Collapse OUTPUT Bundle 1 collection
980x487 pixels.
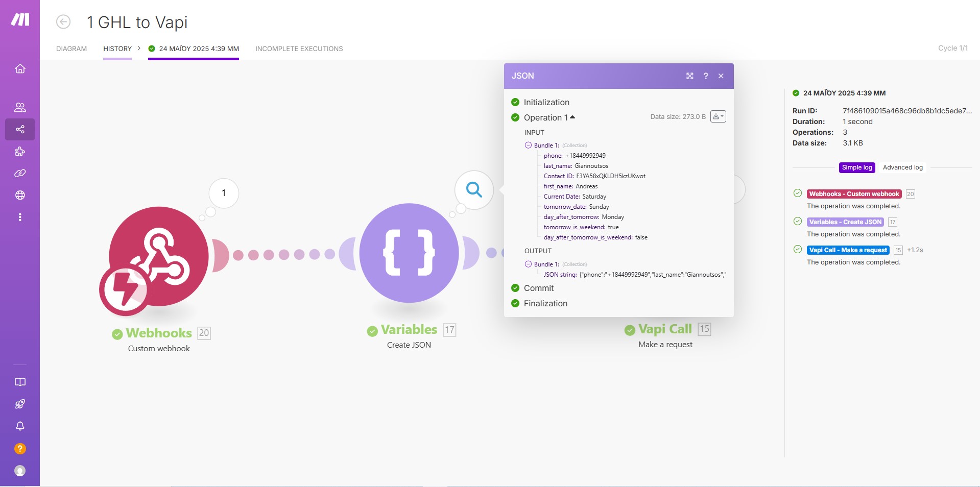529,264
